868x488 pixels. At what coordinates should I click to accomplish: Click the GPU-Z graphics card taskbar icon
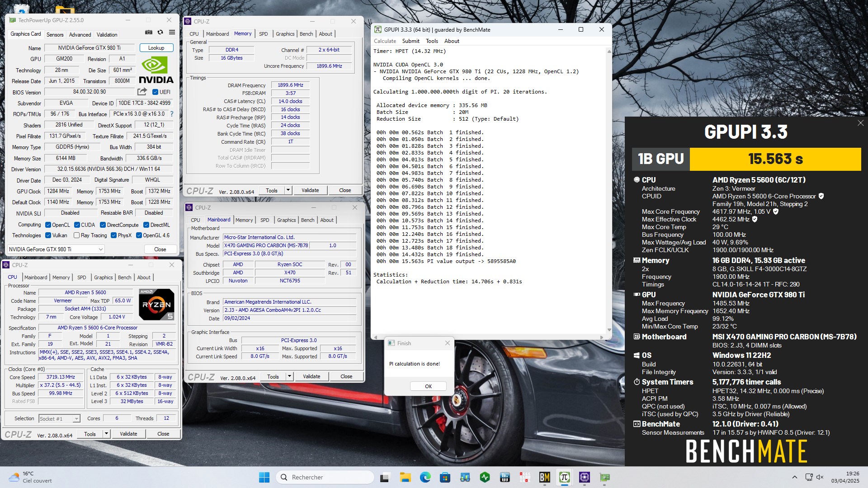604,477
